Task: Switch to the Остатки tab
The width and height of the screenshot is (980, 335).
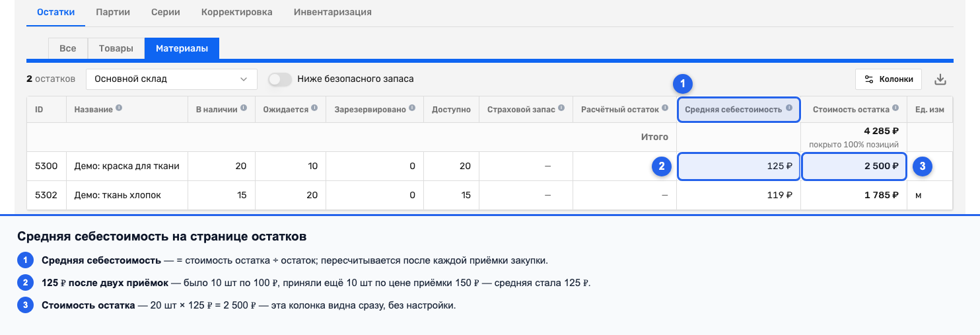Action: 56,12
